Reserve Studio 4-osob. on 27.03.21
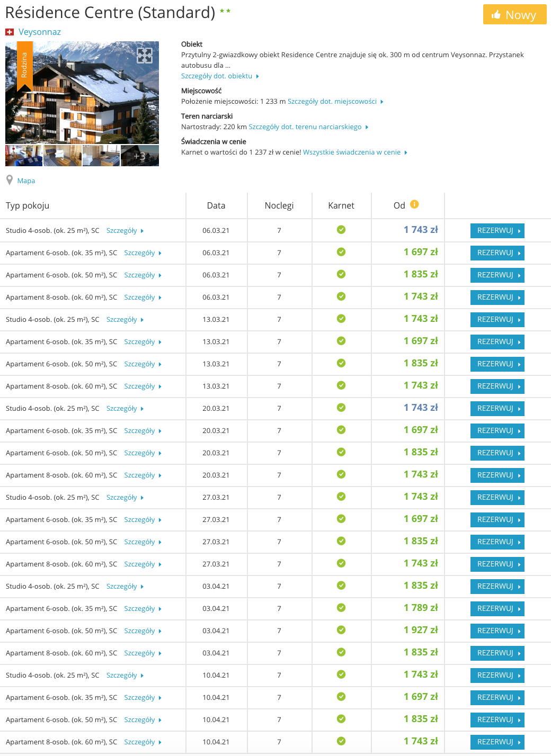Image resolution: width=551 pixels, height=756 pixels. pyautogui.click(x=497, y=497)
